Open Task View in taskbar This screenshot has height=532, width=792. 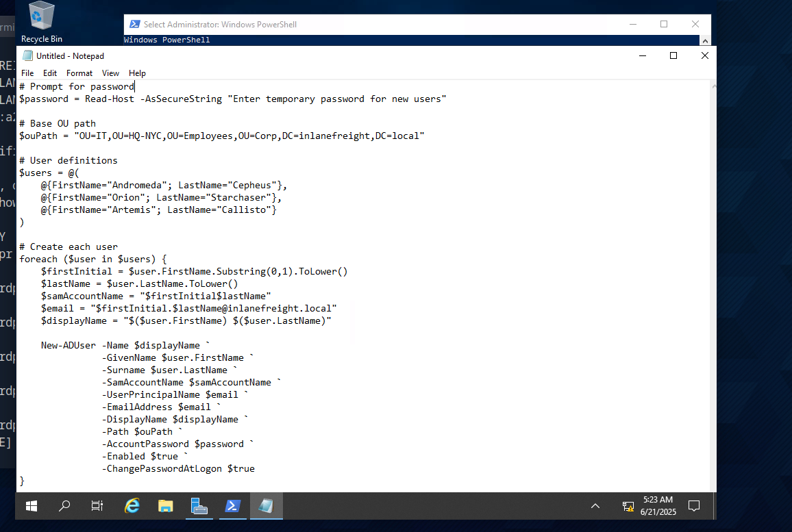97,506
